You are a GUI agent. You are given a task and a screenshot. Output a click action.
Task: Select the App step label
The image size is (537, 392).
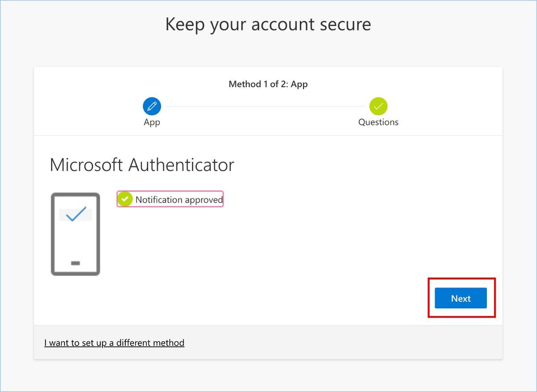152,122
